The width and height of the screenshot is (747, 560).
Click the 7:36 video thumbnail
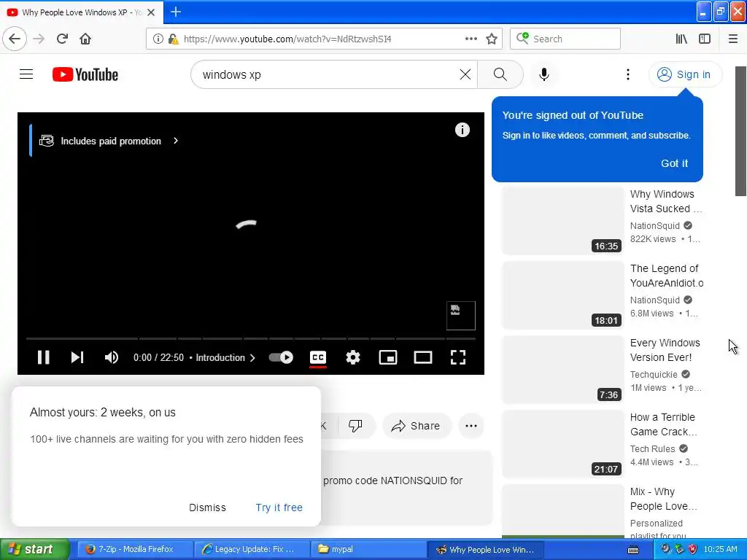[562, 370]
